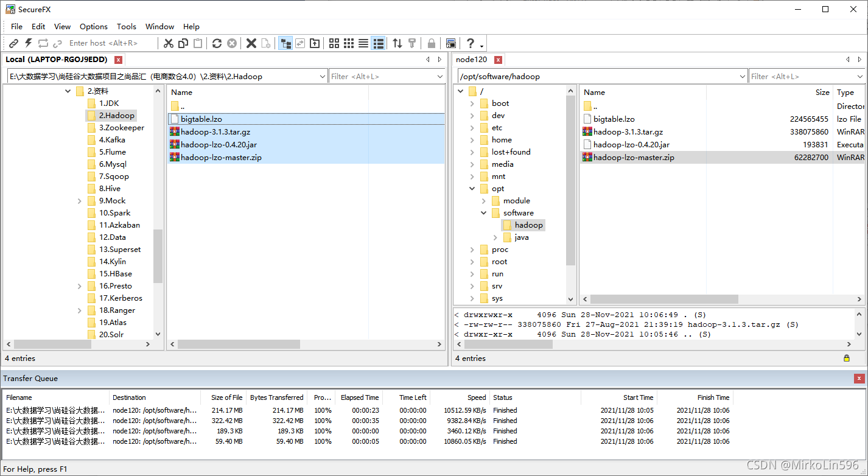This screenshot has height=476, width=868.
Task: Select remote file hadoop-lzo-0.4.20.jar
Action: pyautogui.click(x=631, y=145)
